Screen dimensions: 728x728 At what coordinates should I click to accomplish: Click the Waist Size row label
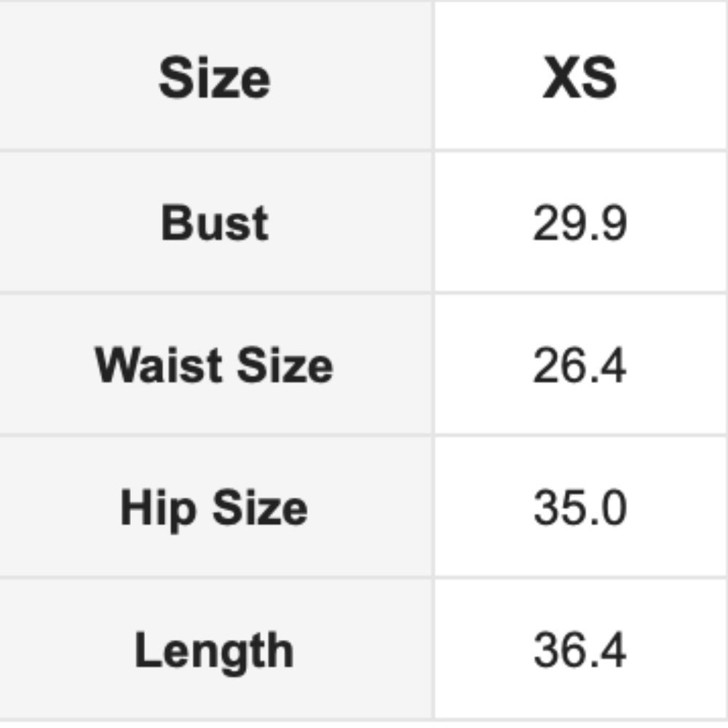215,365
